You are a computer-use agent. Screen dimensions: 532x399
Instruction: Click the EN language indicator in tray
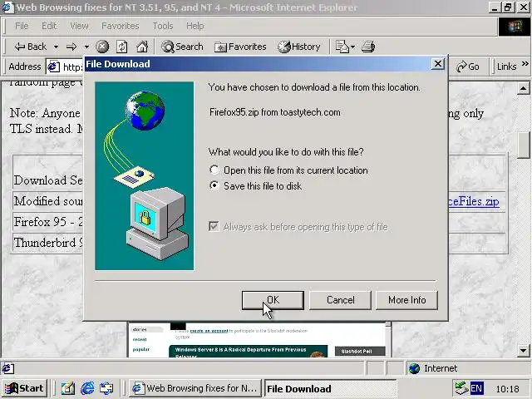(476, 388)
